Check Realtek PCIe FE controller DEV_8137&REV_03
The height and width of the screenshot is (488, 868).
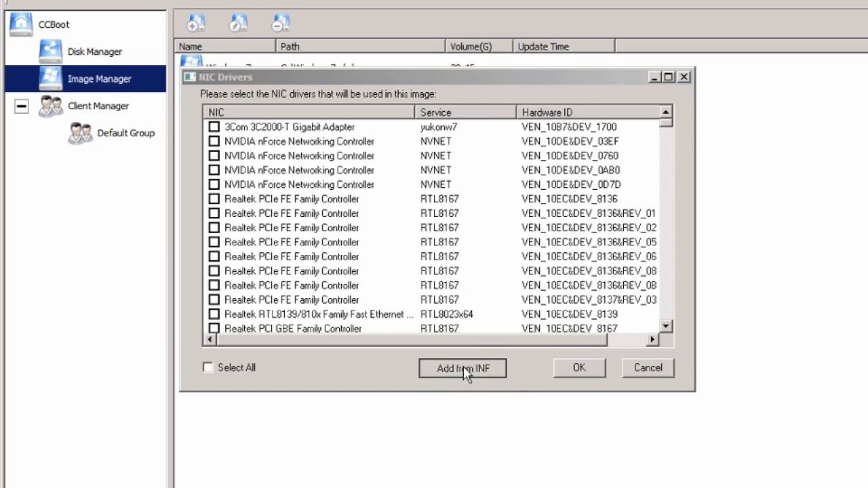[214, 300]
